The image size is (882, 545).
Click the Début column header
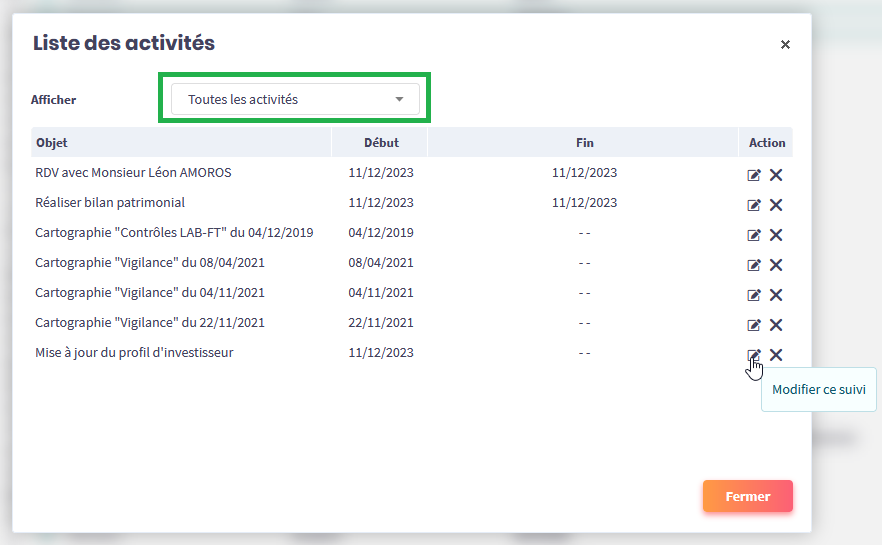[381, 143]
